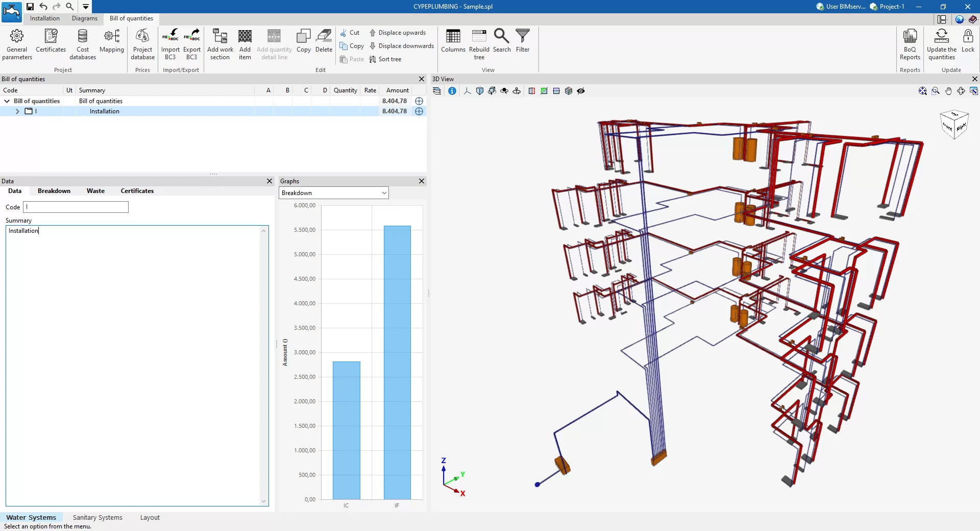Viewport: 980px width, 531px height.
Task: Open the Breakdown dropdown in Graphs panel
Action: [333, 193]
